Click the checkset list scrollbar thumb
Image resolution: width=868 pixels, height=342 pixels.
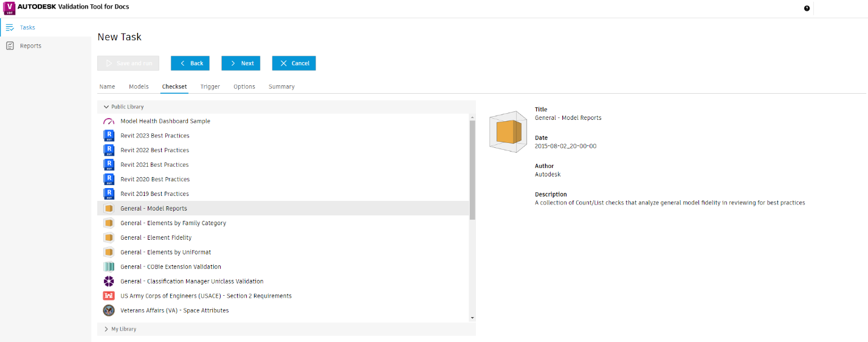(472, 170)
